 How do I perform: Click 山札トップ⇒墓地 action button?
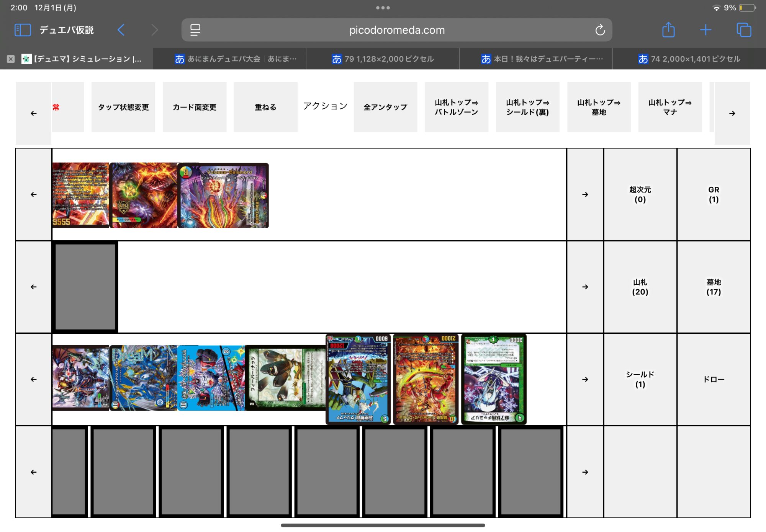[599, 107]
